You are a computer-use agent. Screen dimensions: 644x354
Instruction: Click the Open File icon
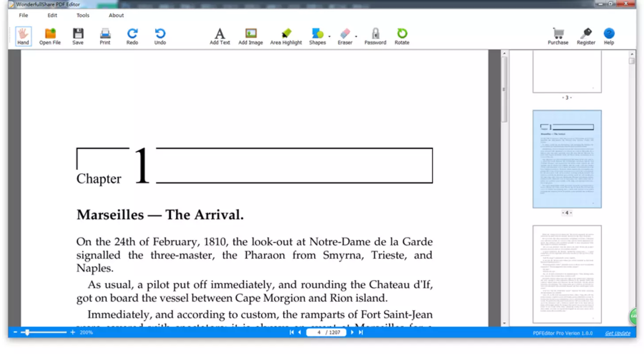click(x=50, y=36)
